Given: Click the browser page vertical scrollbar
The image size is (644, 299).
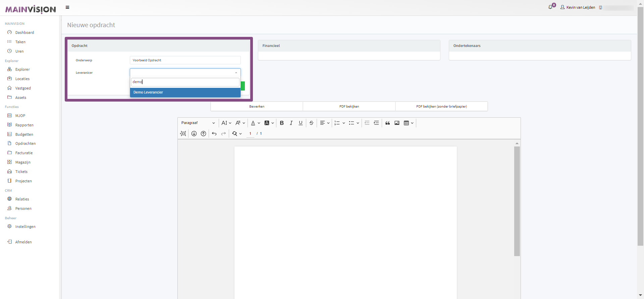Looking at the screenshot, I should pos(640,127).
